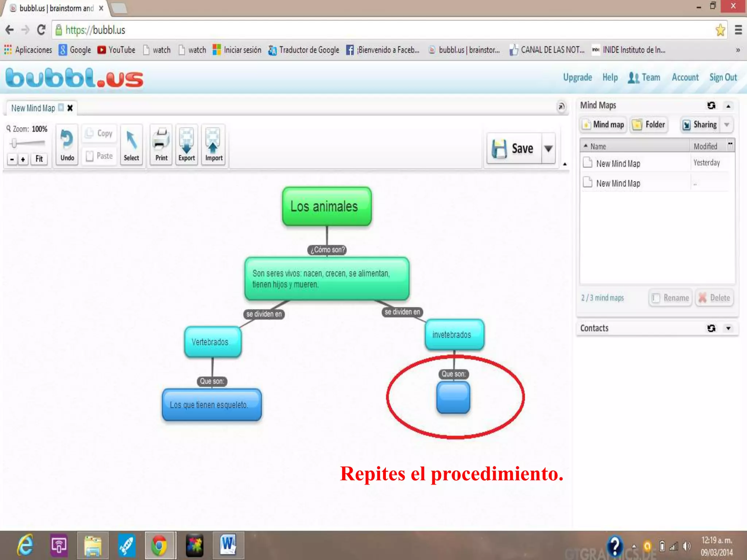Open the new browser tab button
The image size is (747, 560).
pyautogui.click(x=119, y=8)
